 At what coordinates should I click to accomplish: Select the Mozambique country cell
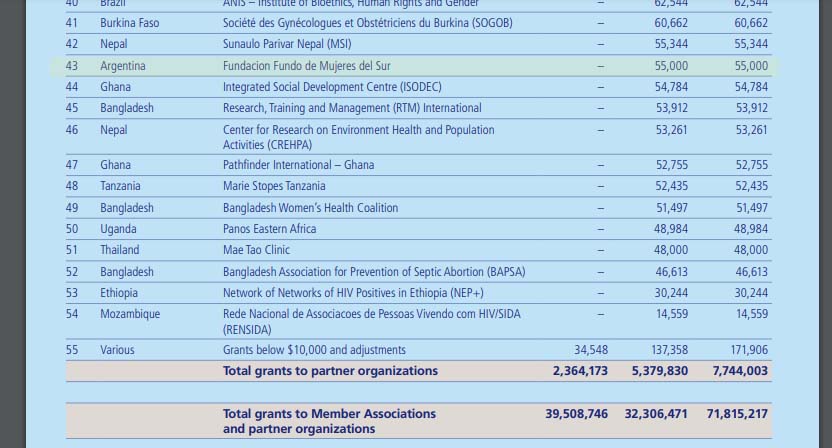(129, 314)
